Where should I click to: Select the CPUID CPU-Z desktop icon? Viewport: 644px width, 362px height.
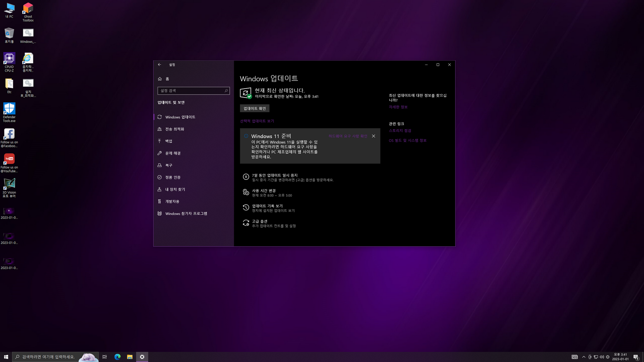(x=9, y=62)
